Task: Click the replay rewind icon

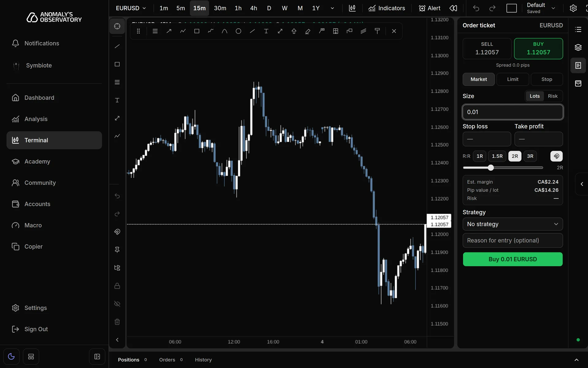Action: point(453,8)
